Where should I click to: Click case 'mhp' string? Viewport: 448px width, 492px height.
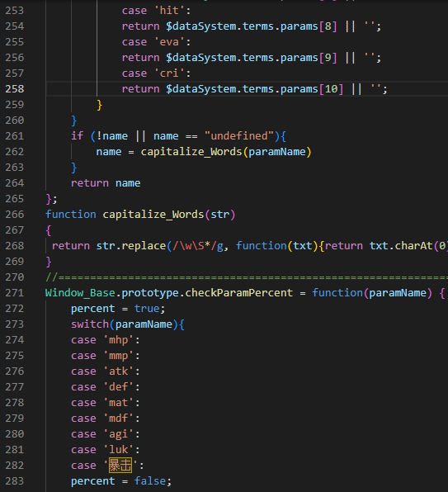click(118, 340)
